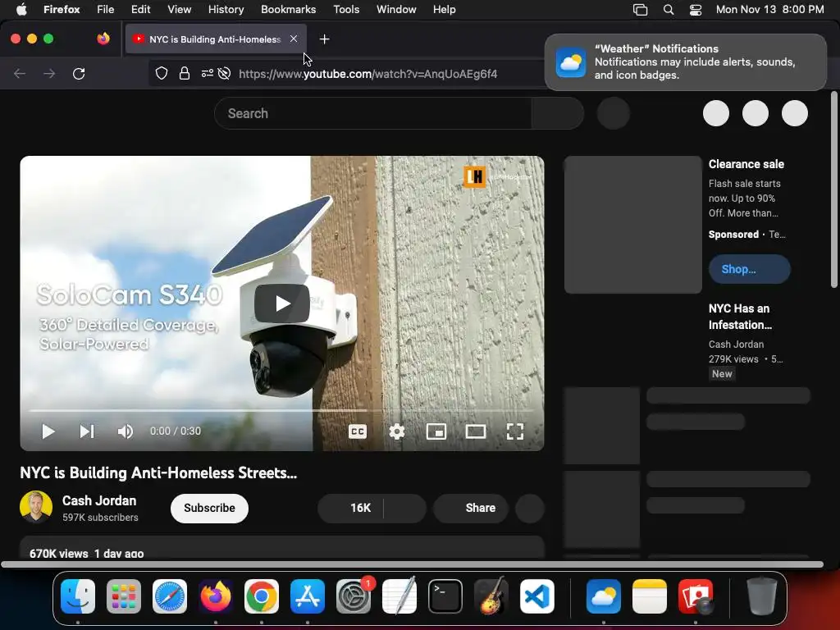The width and height of the screenshot is (840, 630).
Task: Click Shop button on Clearance sale ad
Action: [749, 269]
